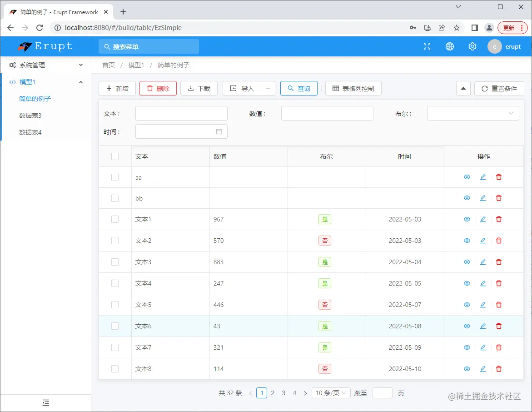Open the 10 条/页 page size dropdown
This screenshot has height=412, width=532.
pos(331,393)
